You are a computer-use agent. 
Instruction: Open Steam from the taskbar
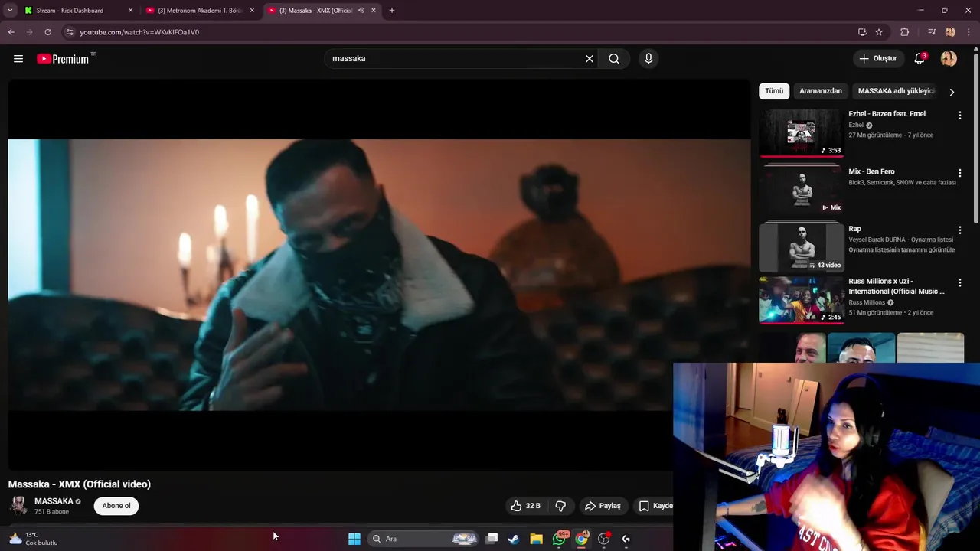pos(514,539)
